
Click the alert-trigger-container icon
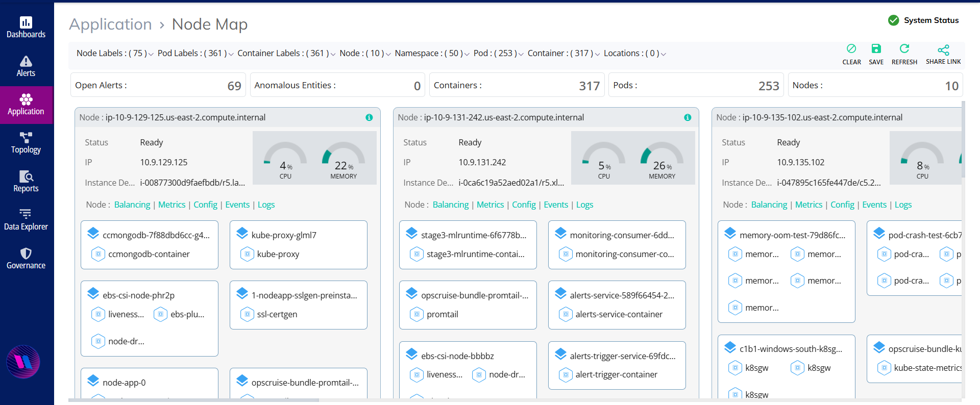pyautogui.click(x=566, y=374)
